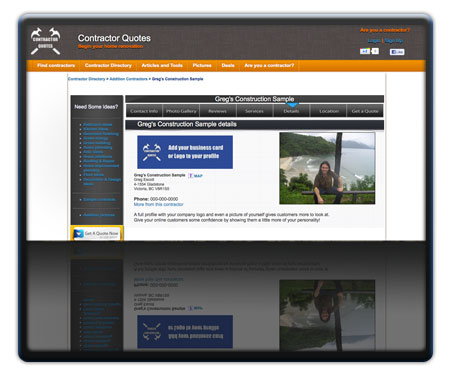This screenshot has height=369, width=454.
Task: Switch to the Photo Gallery tab
Action: pos(181,111)
